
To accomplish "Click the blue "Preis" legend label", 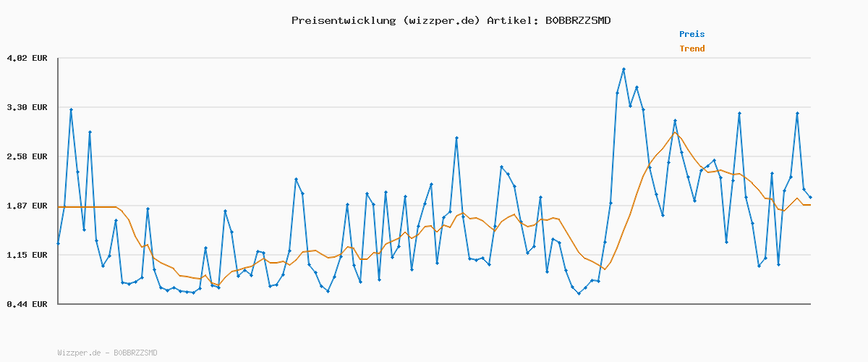I will 692,34.
